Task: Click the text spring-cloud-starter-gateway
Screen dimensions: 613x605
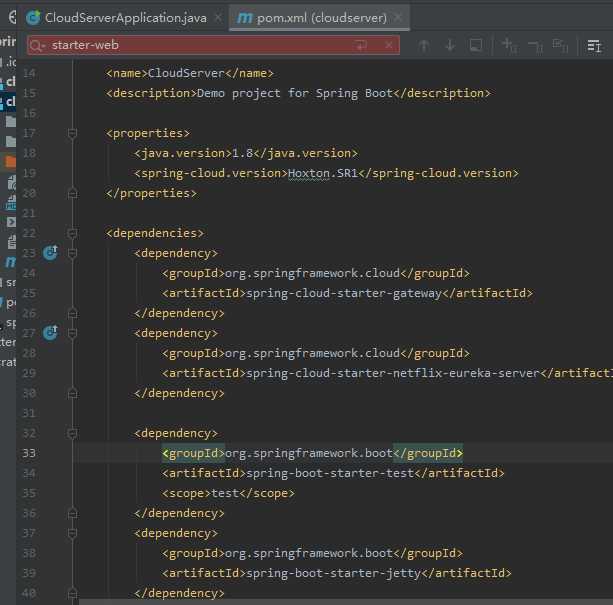Action: (344, 293)
